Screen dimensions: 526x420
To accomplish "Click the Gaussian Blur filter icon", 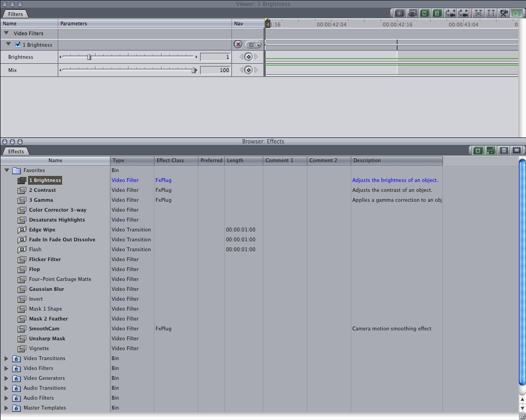I will [22, 289].
